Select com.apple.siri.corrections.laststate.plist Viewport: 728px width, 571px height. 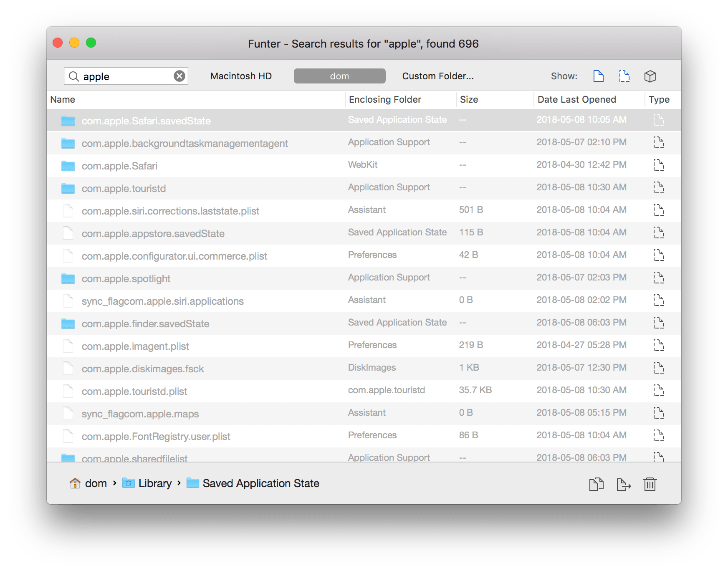[x=364, y=210]
